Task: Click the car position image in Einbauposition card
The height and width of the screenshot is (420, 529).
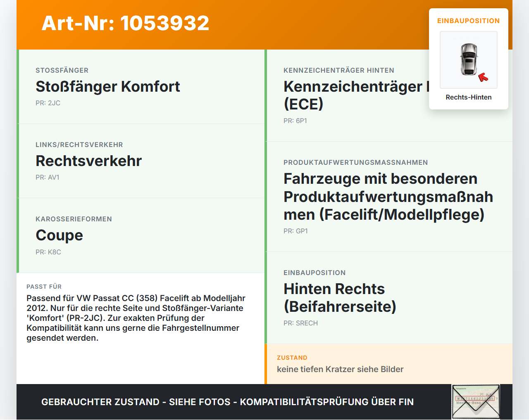Action: [x=469, y=60]
